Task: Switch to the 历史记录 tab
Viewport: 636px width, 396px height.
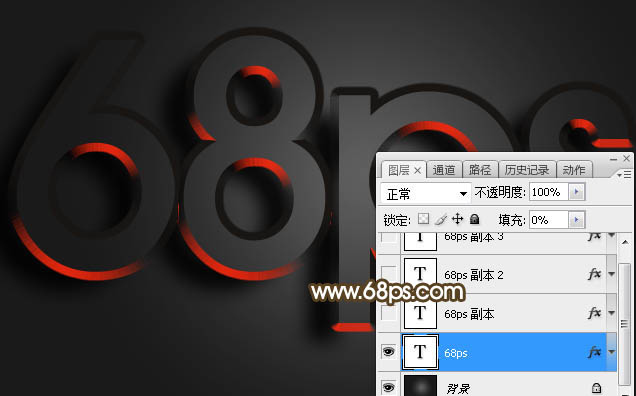Action: pos(527,170)
